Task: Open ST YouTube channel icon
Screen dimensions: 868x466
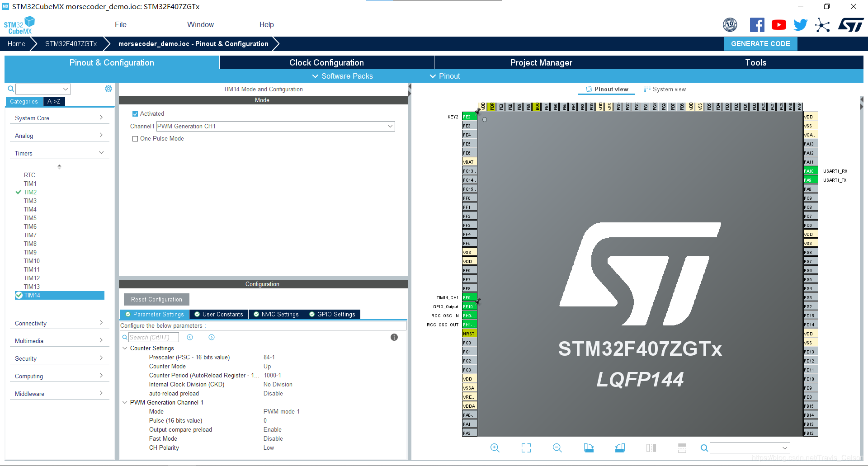Action: point(778,25)
